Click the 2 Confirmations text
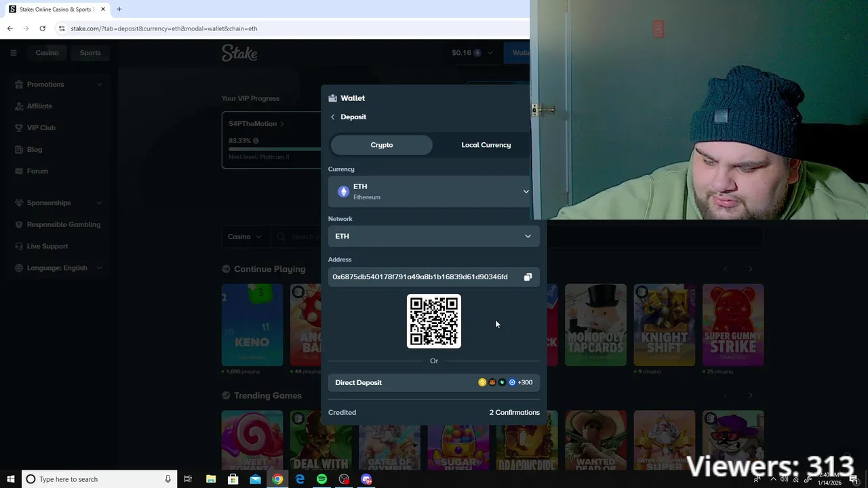Viewport: 868px width, 488px height. [x=515, y=413]
